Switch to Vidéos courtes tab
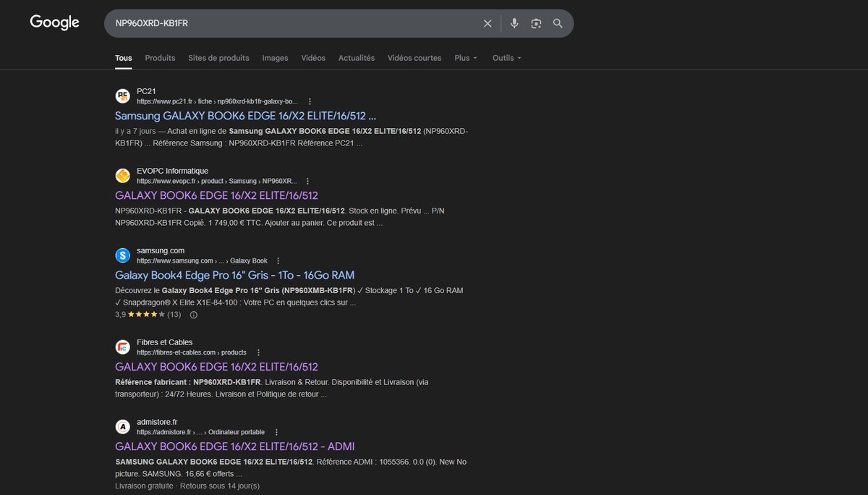This screenshot has height=495, width=868. pos(414,58)
